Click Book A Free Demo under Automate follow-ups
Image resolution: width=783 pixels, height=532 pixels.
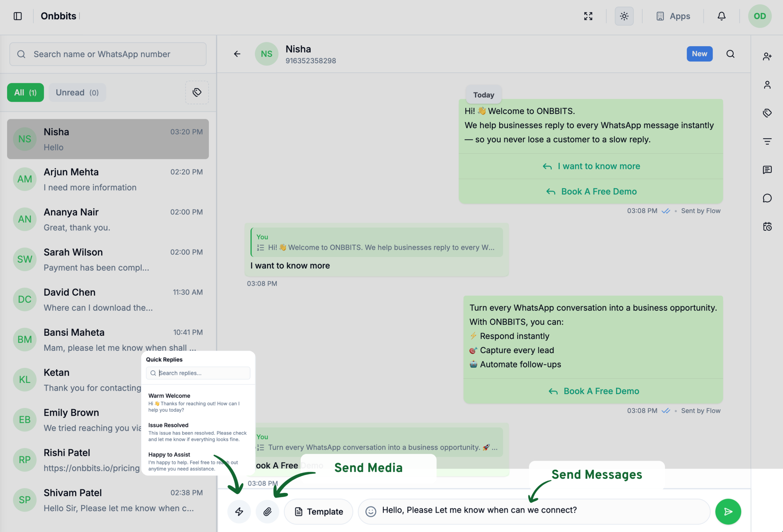point(593,391)
